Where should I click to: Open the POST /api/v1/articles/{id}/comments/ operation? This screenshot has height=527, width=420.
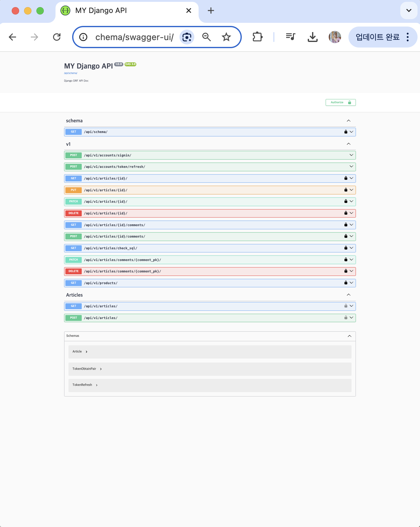click(x=210, y=237)
